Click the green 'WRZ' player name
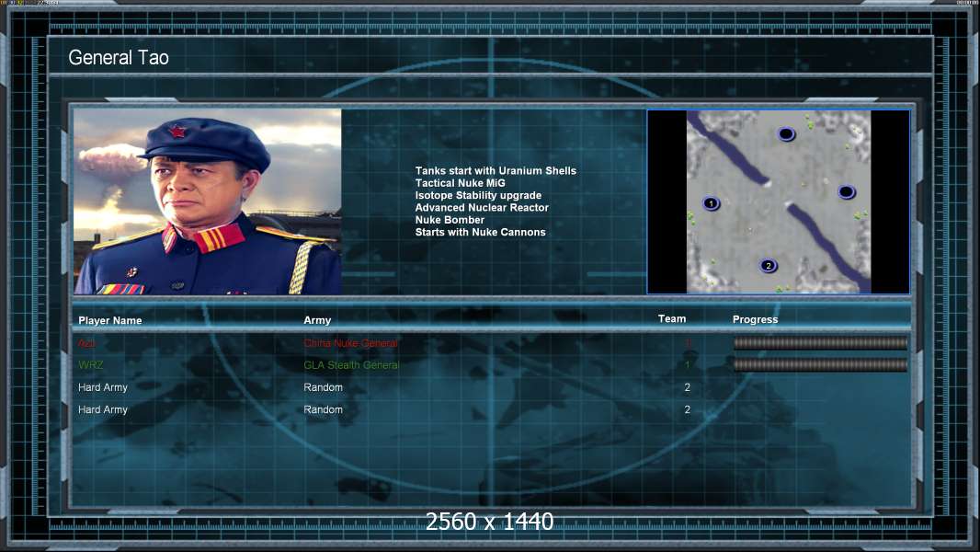 coord(91,365)
